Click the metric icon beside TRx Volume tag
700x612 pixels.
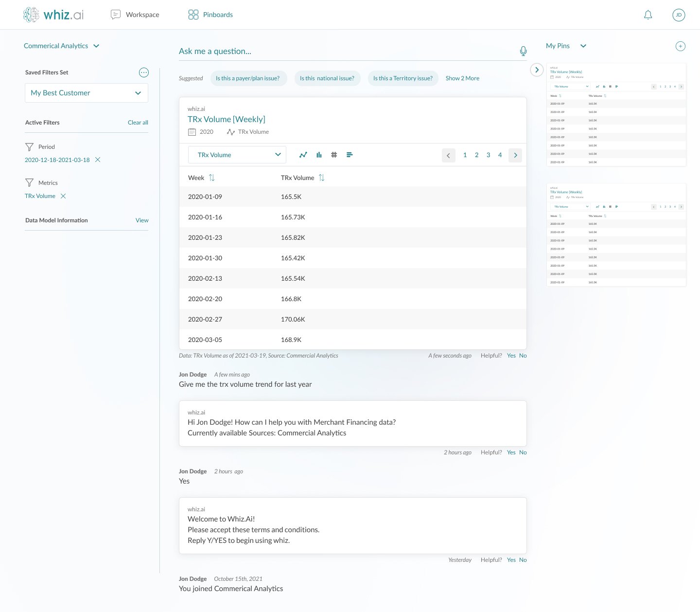click(x=231, y=132)
